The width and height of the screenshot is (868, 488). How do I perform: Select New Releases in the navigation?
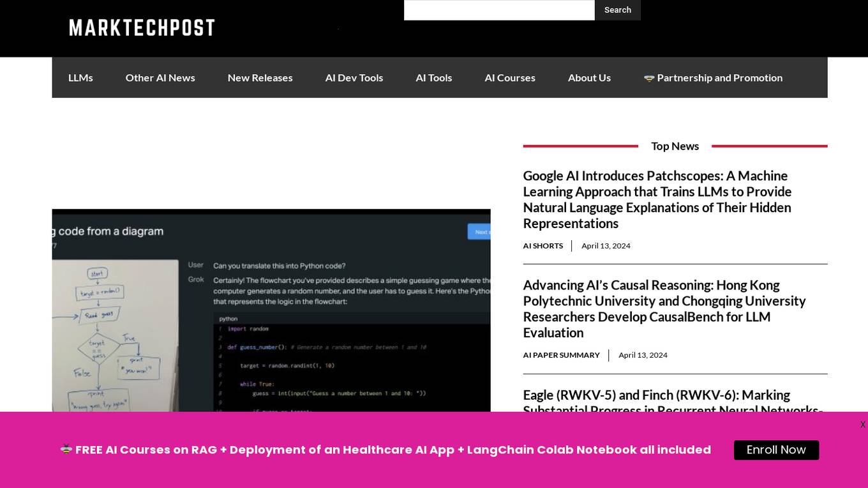coord(260,77)
